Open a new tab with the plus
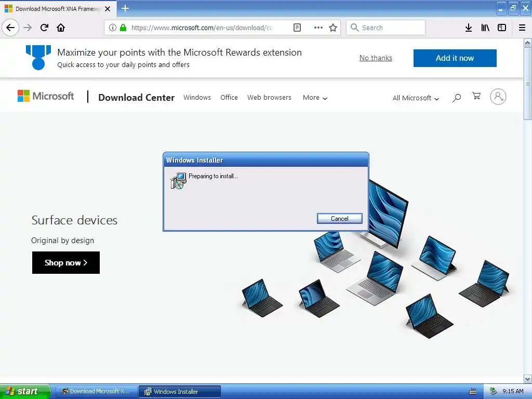Screen dimensions: 532x399 tap(125, 8)
